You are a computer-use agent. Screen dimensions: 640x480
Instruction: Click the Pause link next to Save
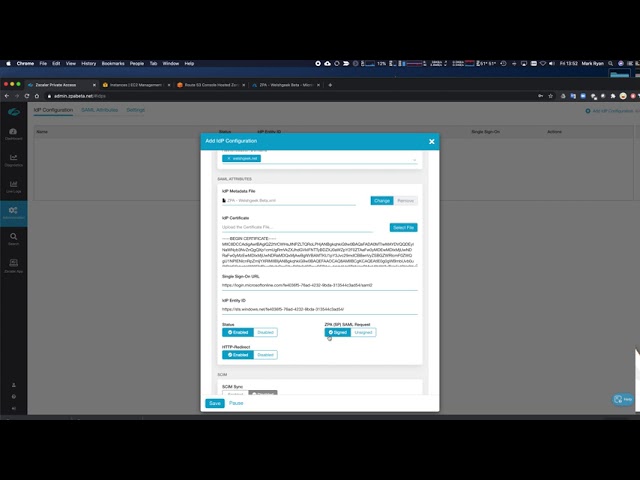236,403
